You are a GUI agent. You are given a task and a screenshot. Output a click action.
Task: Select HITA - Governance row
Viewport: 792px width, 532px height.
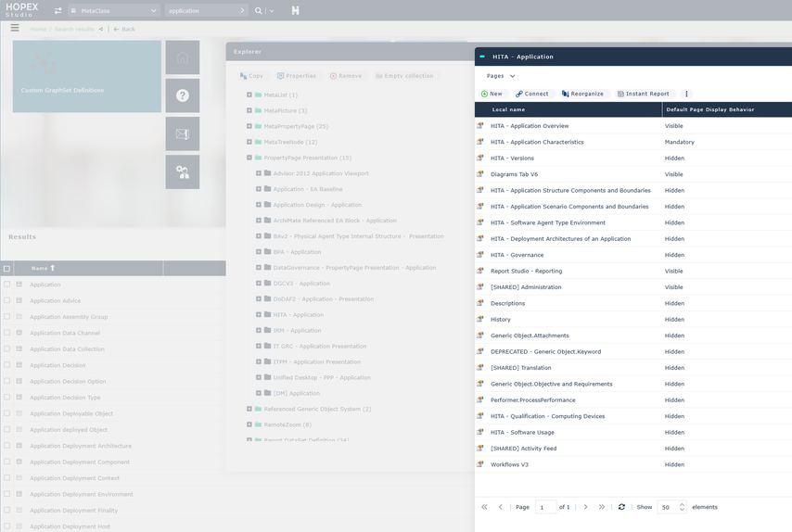point(517,255)
